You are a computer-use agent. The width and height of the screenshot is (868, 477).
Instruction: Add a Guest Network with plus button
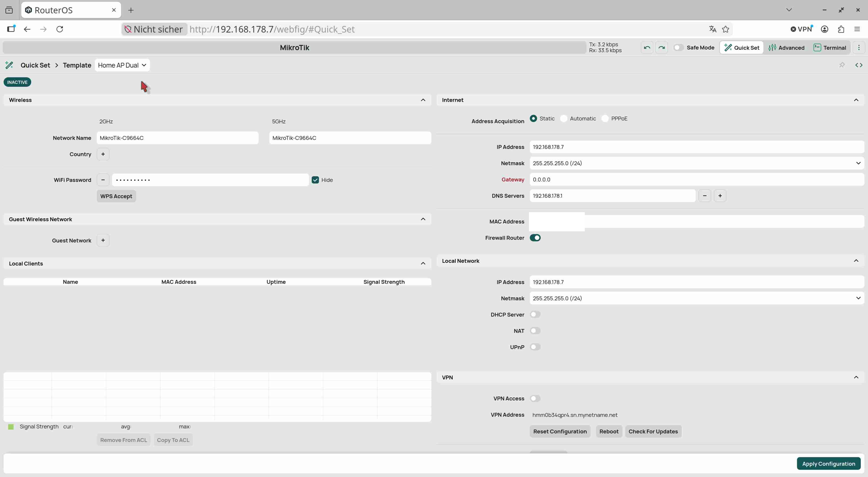(x=103, y=240)
